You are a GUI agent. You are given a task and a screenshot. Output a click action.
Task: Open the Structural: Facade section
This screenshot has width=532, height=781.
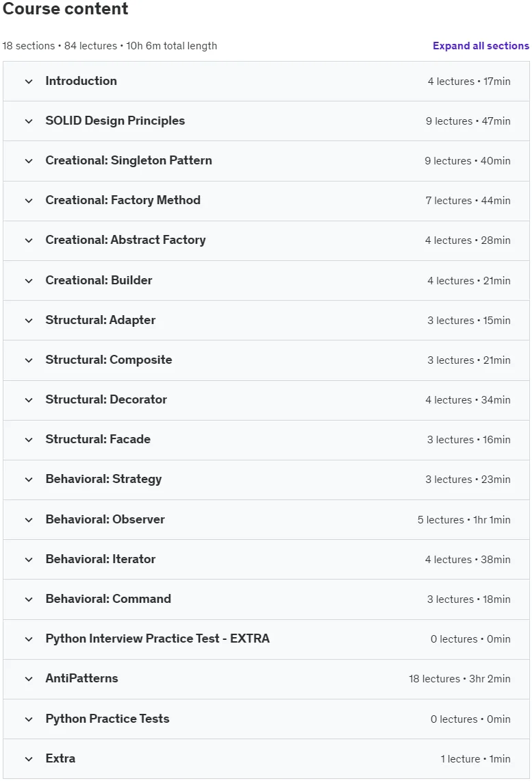266,440
